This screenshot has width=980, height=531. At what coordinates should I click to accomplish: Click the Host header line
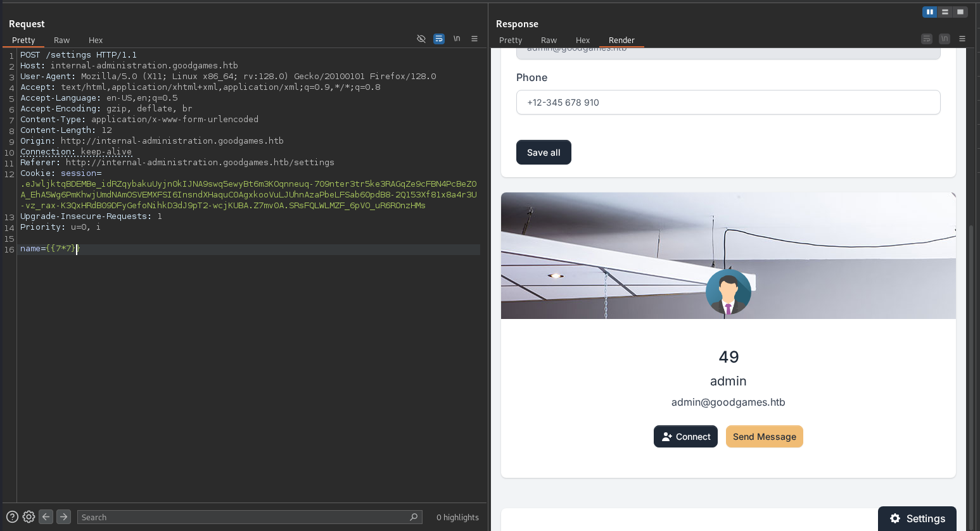point(129,66)
